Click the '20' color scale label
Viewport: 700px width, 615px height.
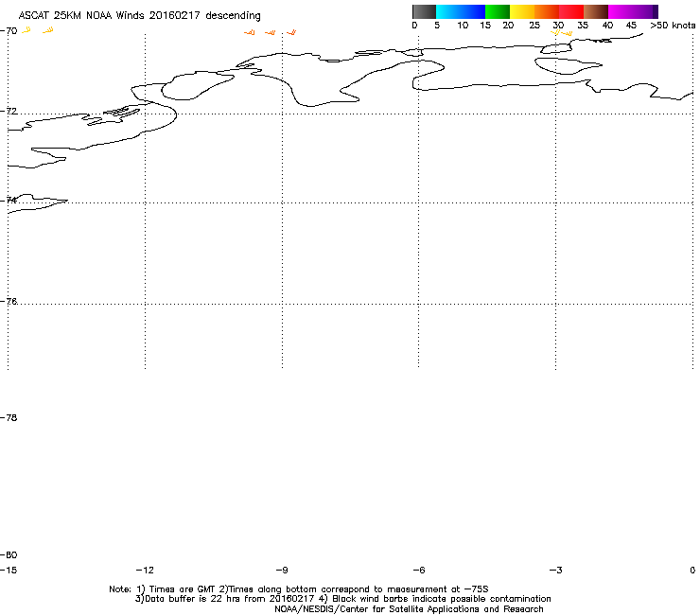[x=508, y=26]
